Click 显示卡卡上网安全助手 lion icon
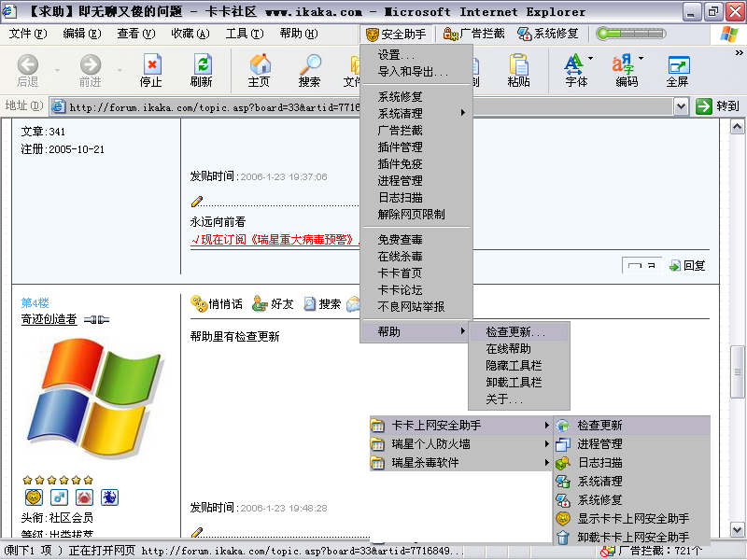The image size is (747, 560). point(563,519)
